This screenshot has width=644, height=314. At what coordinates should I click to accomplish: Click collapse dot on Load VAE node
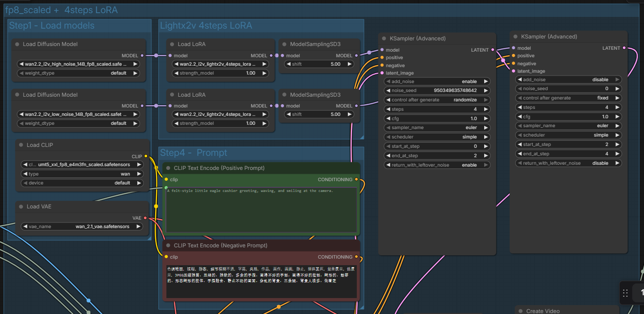pyautogui.click(x=21, y=207)
